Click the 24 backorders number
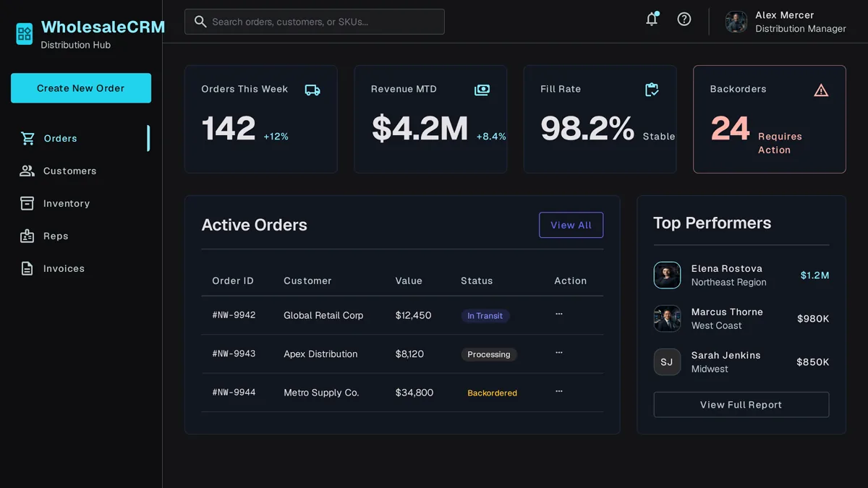 pos(731,129)
